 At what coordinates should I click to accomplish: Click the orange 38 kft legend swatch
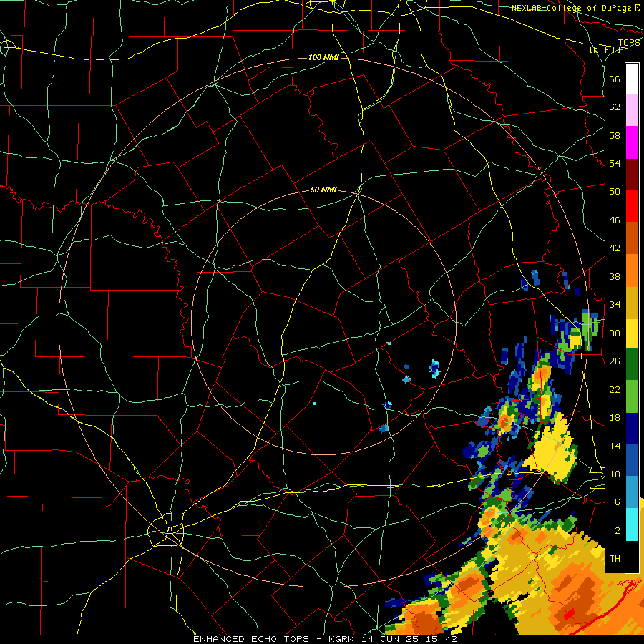click(632, 270)
